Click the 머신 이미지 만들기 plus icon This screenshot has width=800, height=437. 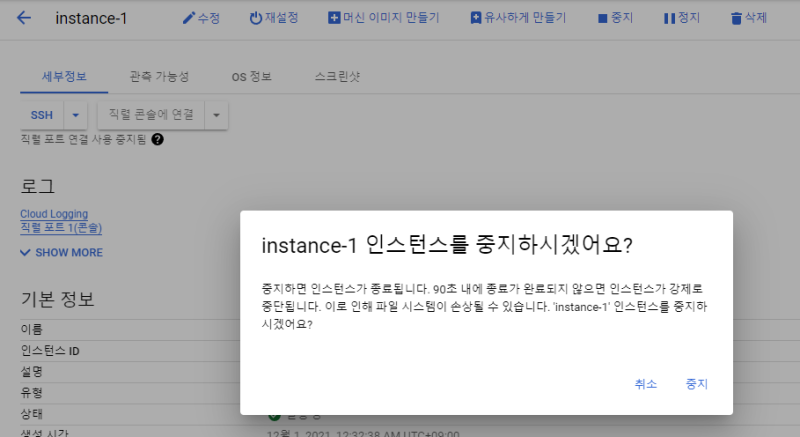point(334,18)
